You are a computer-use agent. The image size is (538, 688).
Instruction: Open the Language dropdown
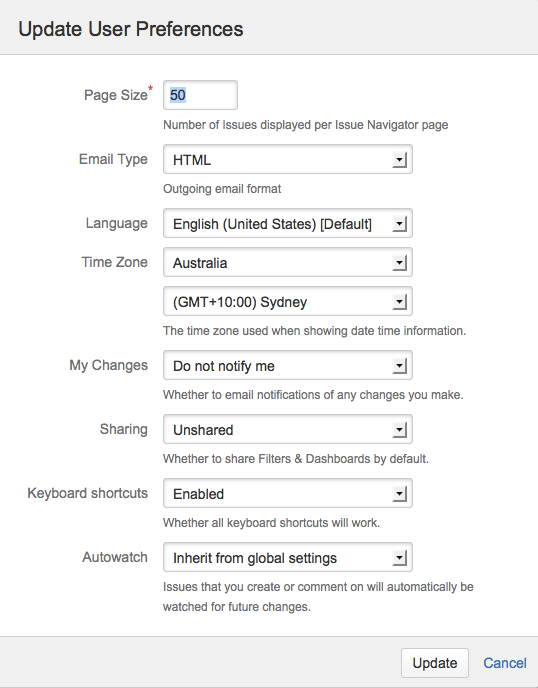287,223
